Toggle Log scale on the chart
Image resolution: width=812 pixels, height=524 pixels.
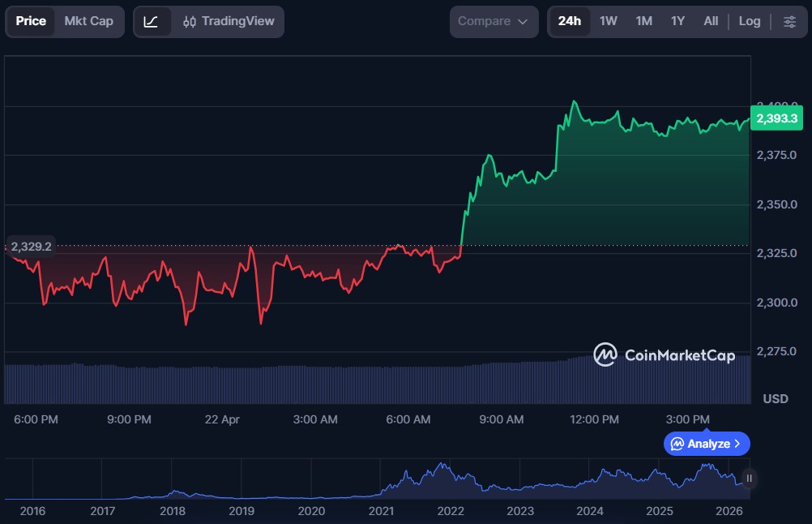tap(749, 21)
